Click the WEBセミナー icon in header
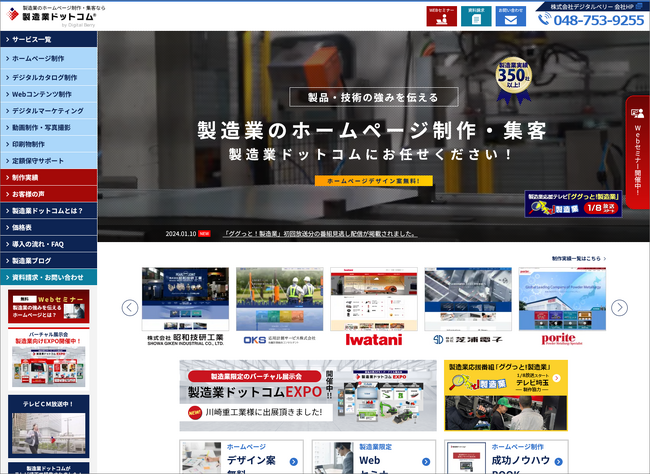The height and width of the screenshot is (475, 650). (440, 15)
